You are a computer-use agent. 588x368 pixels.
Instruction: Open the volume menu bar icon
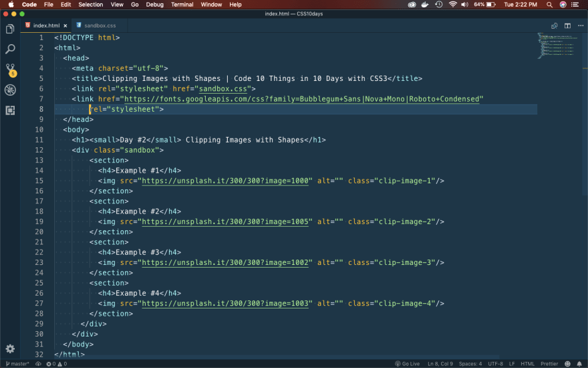464,5
